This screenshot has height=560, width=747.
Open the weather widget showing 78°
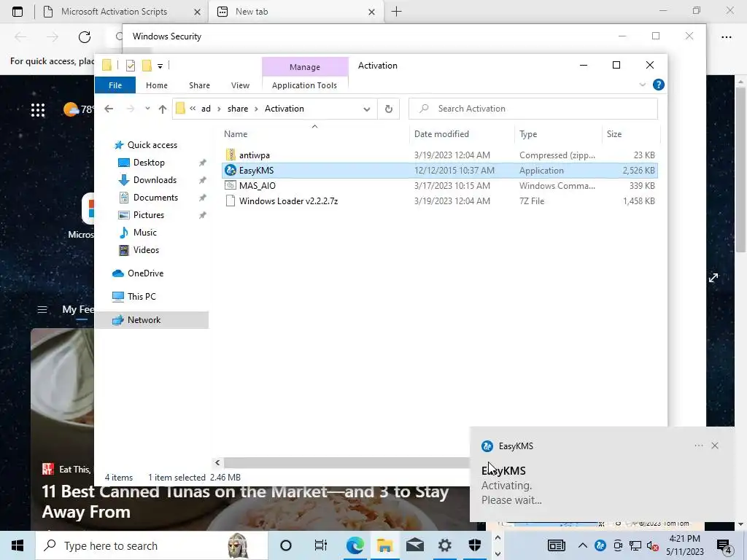tap(79, 109)
